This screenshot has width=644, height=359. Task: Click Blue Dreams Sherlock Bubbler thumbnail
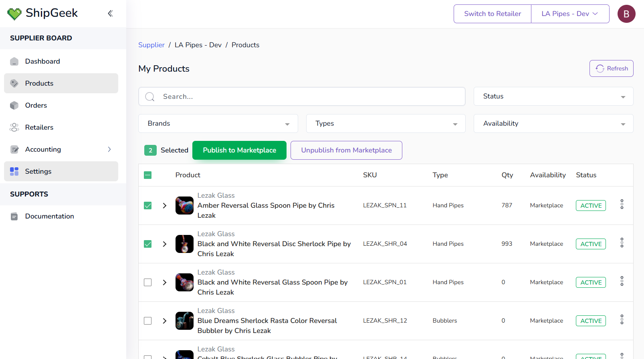[x=184, y=321]
